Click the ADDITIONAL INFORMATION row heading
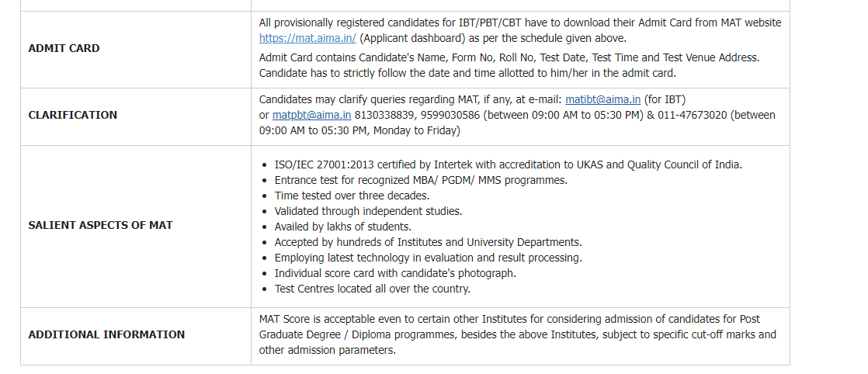This screenshot has width=868, height=374. (106, 334)
